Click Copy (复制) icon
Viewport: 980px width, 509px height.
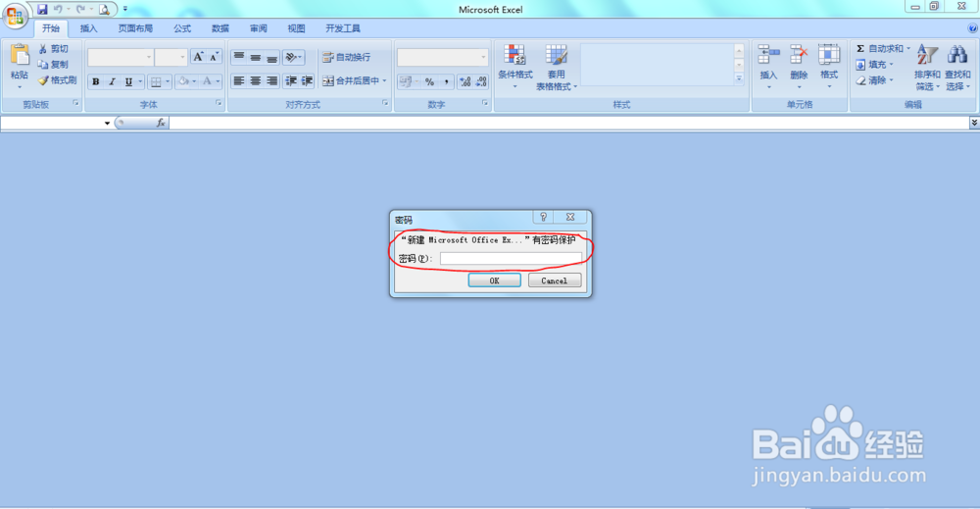(43, 65)
